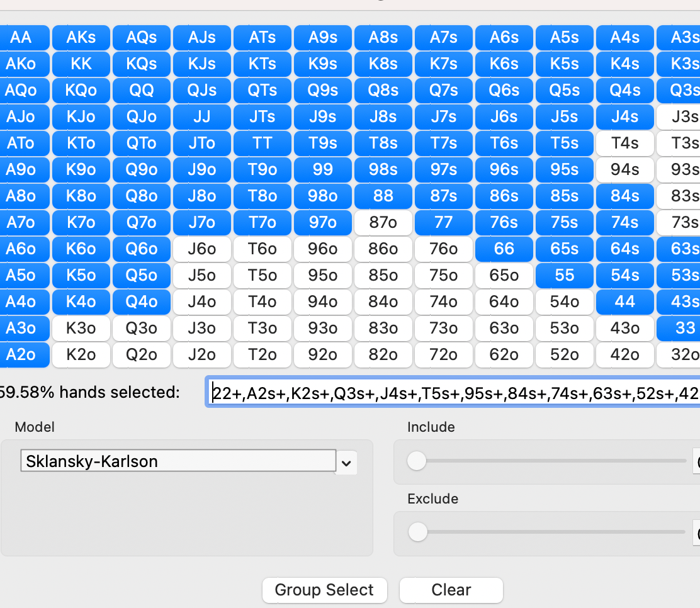The width and height of the screenshot is (700, 608).
Task: Toggle the AKs hand cell
Action: click(x=81, y=38)
